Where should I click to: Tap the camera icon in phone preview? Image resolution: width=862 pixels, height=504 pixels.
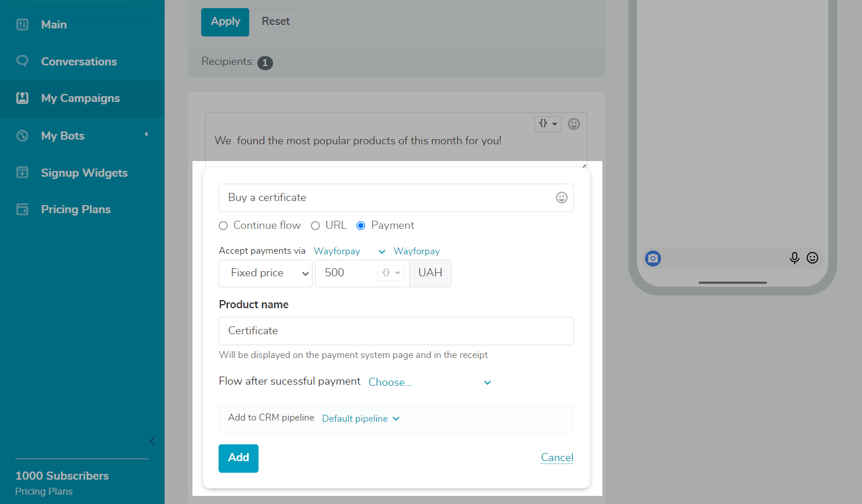tap(653, 258)
